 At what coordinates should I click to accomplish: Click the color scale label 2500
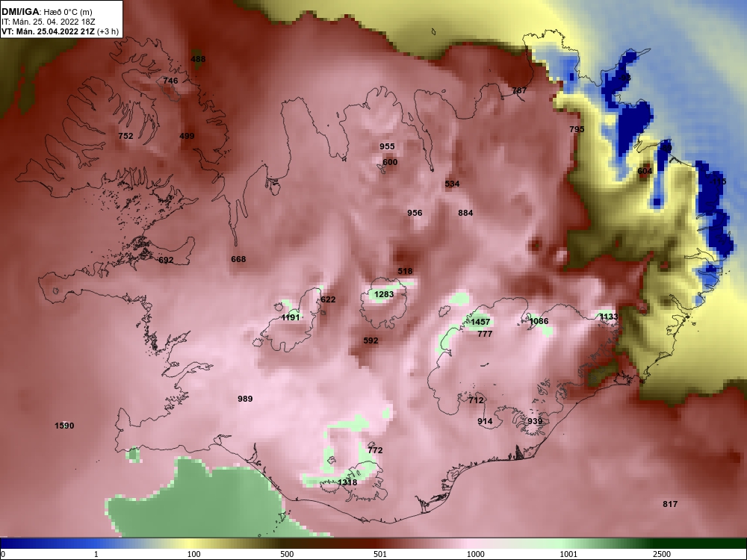pyautogui.click(x=662, y=554)
